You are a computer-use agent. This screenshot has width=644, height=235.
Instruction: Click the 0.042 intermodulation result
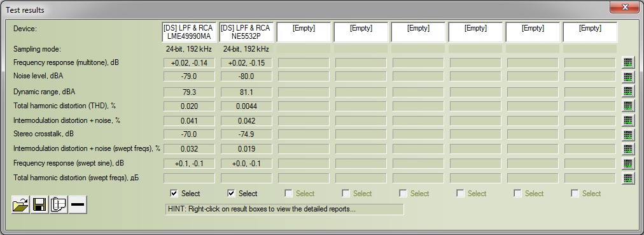pyautogui.click(x=246, y=121)
